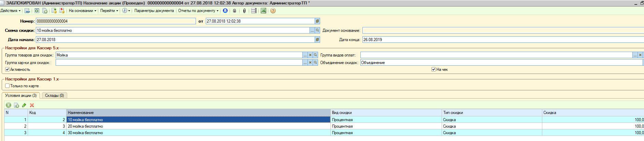Open the Перейти menu
Image resolution: width=644 pixels, height=141 pixels.
[109, 11]
